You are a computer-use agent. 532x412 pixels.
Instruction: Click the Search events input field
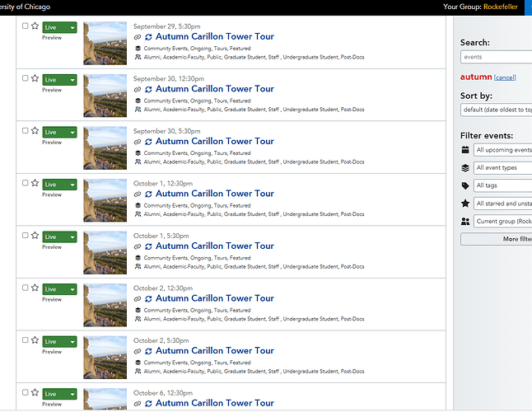496,57
